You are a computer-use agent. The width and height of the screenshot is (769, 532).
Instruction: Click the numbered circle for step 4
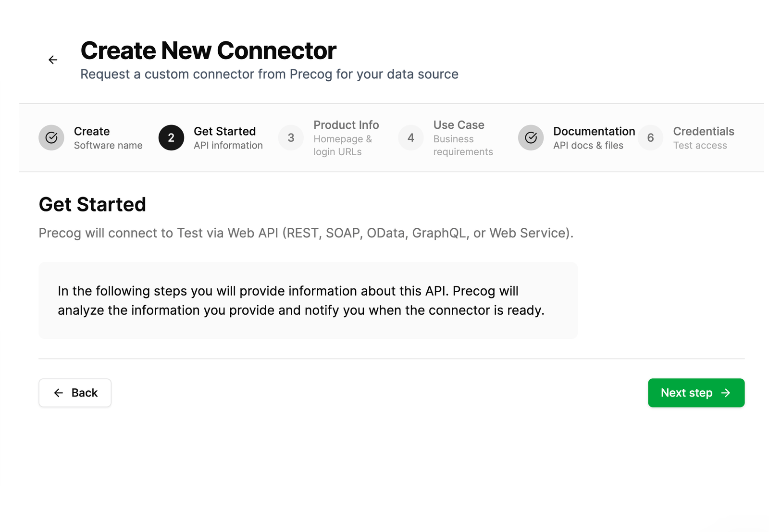pyautogui.click(x=410, y=137)
